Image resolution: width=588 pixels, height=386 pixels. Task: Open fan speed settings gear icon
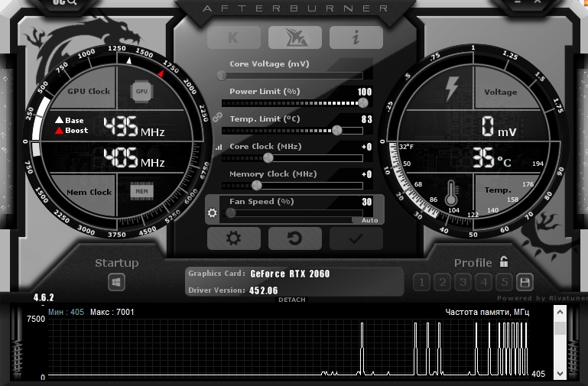[x=213, y=212]
